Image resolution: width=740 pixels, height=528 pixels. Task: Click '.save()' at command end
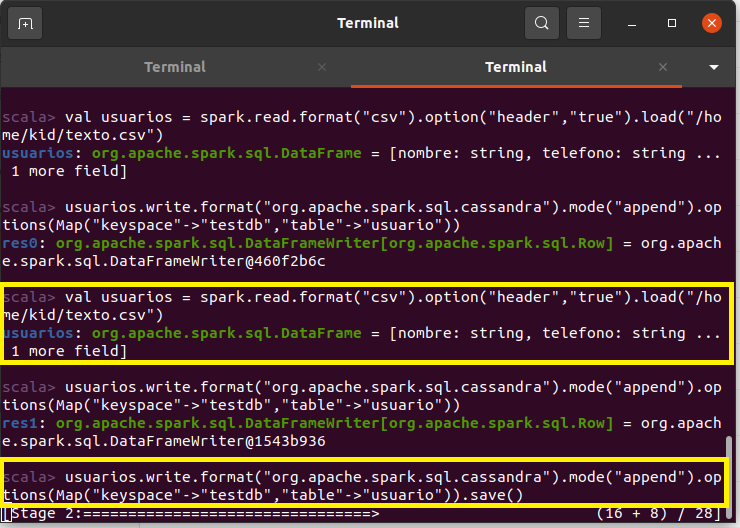click(492, 495)
